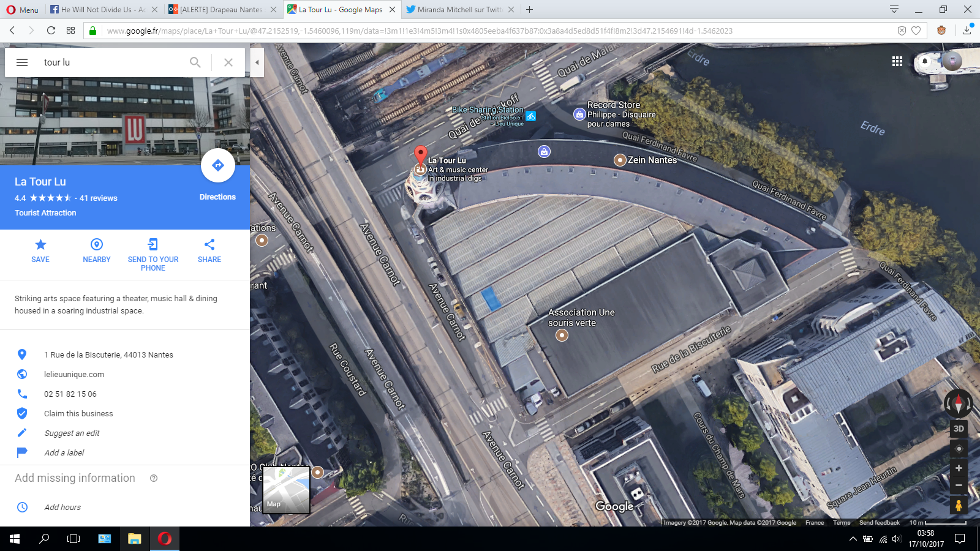980x551 pixels.
Task: Share this place
Action: [209, 251]
